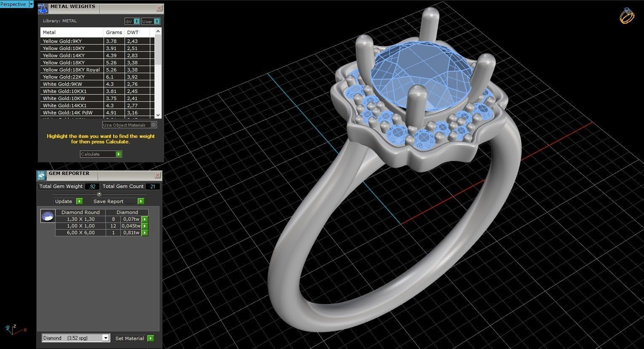Click the 0,07tw weight cell

coord(131,219)
